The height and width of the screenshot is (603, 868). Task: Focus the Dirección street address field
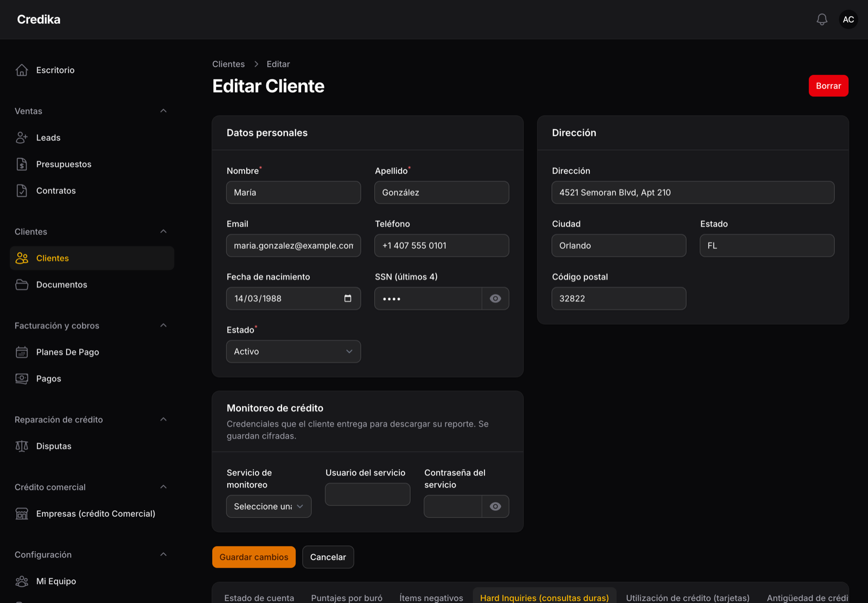click(693, 193)
